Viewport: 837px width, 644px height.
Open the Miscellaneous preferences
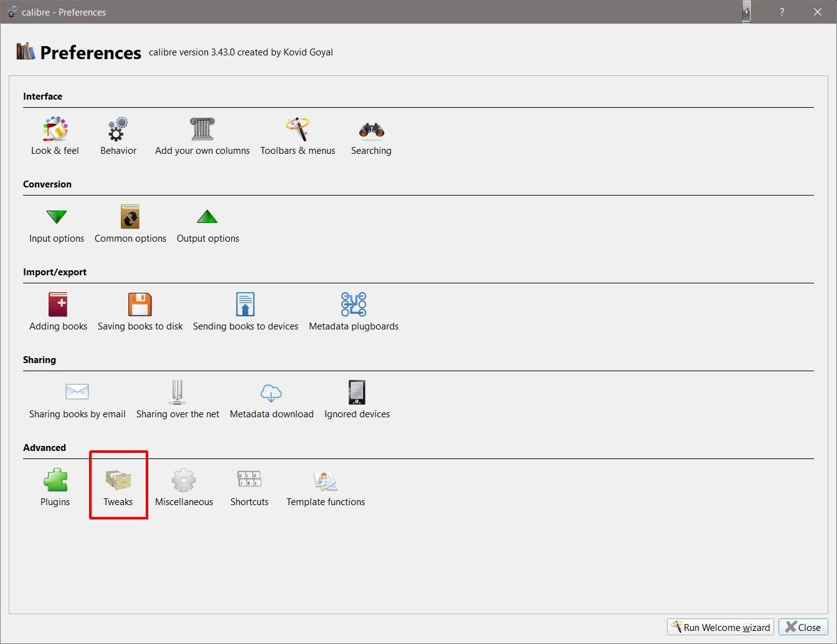point(184,487)
